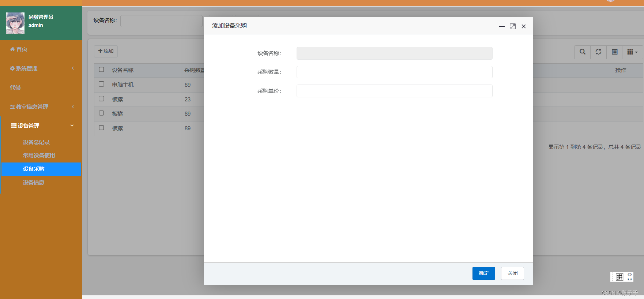
Task: Click the 电脑主机 cell
Action: tap(123, 85)
